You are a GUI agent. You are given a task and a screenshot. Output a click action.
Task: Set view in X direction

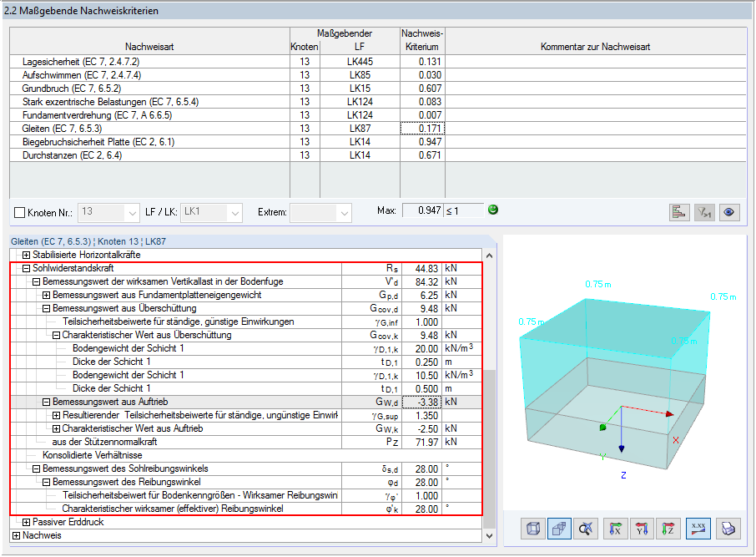[x=616, y=529]
